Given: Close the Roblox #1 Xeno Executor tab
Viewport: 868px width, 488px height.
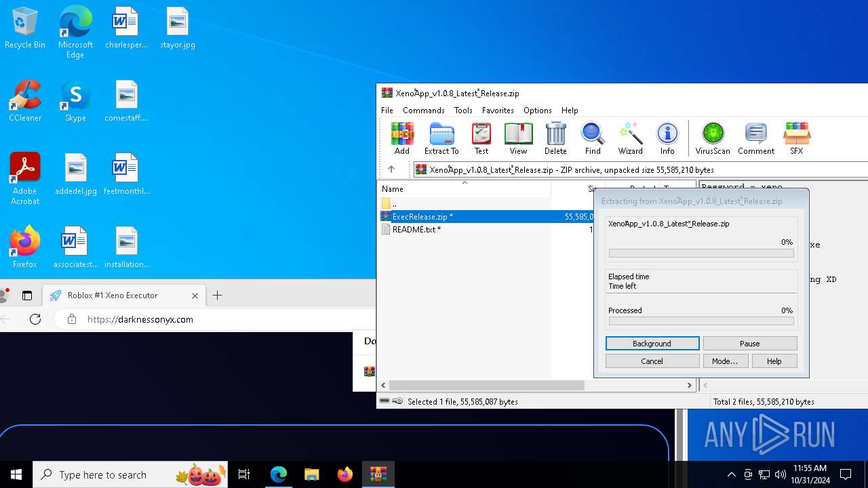Looking at the screenshot, I should 195,296.
